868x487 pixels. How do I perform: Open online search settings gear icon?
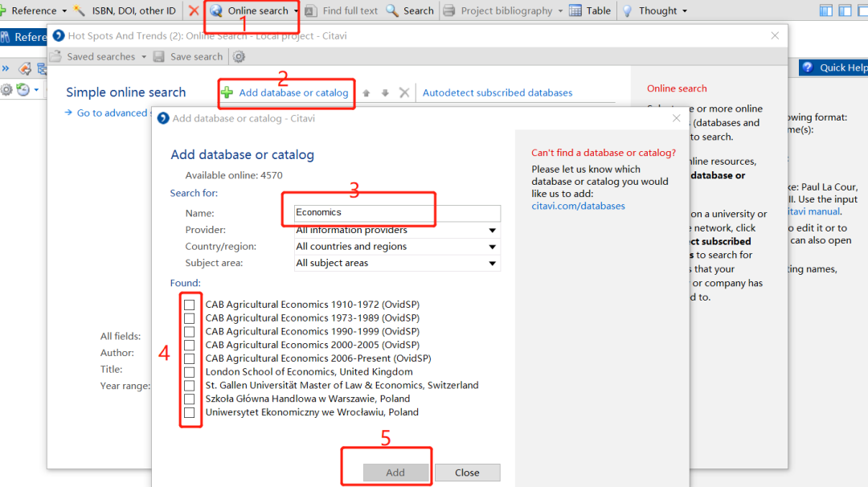(239, 56)
